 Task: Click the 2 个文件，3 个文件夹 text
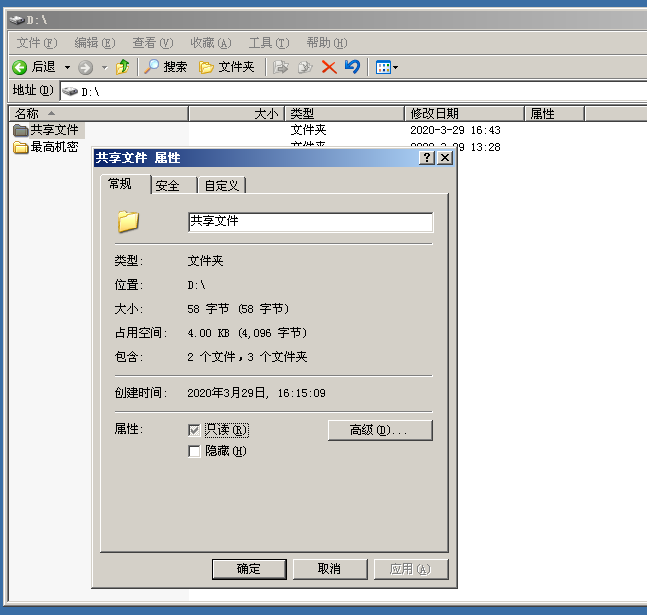coord(247,357)
